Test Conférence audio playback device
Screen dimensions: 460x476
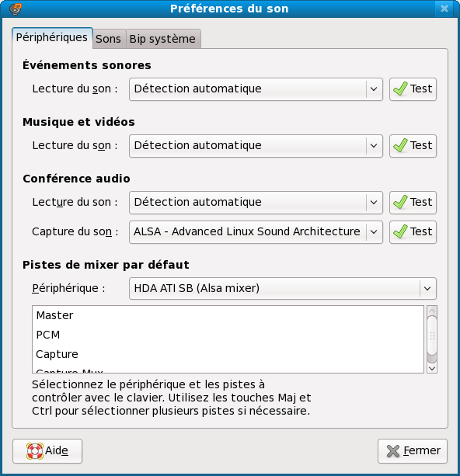coord(413,203)
